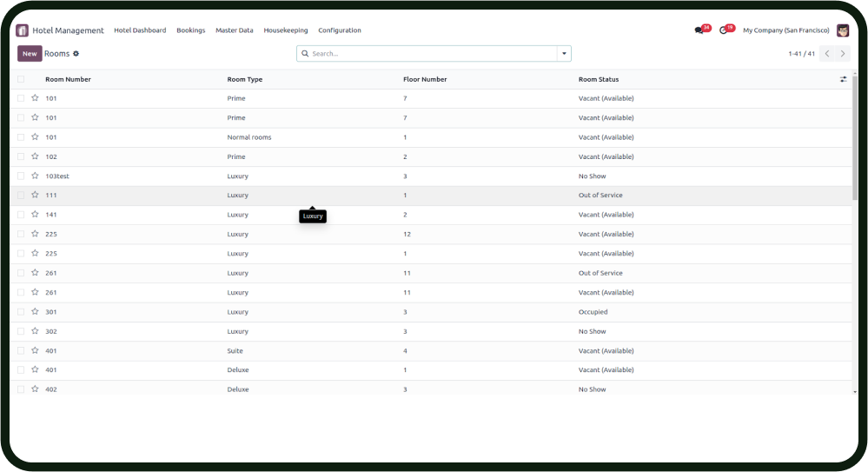Open the Rooms gear settings icon
The image size is (868, 472).
tap(76, 54)
